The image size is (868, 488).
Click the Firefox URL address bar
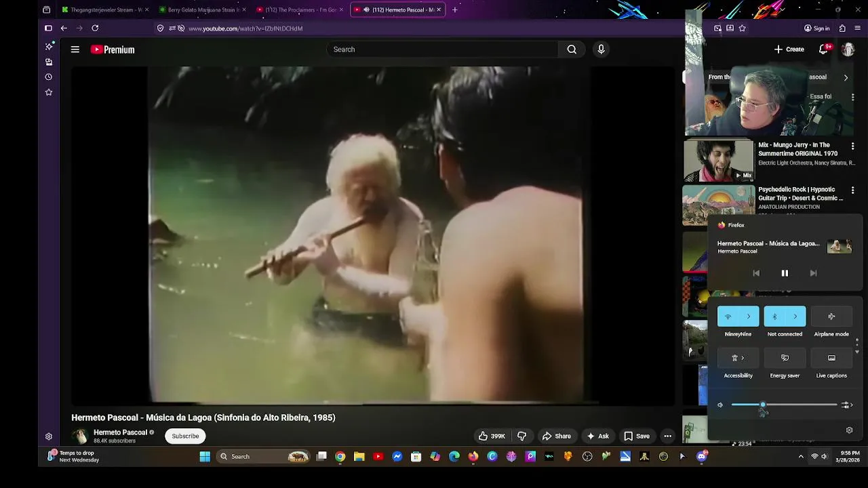click(433, 28)
